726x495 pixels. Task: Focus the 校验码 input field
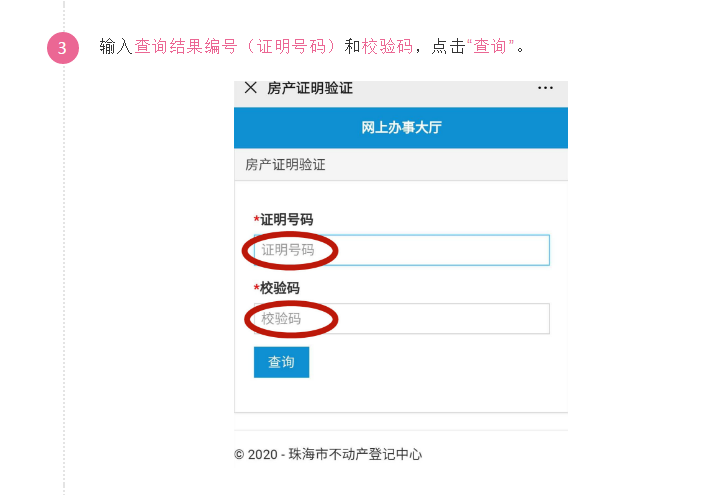(402, 319)
